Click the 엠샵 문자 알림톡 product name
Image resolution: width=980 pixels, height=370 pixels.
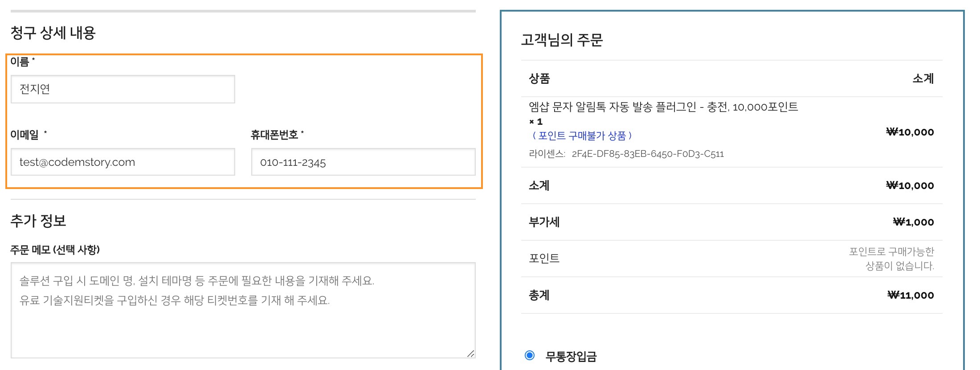(663, 107)
